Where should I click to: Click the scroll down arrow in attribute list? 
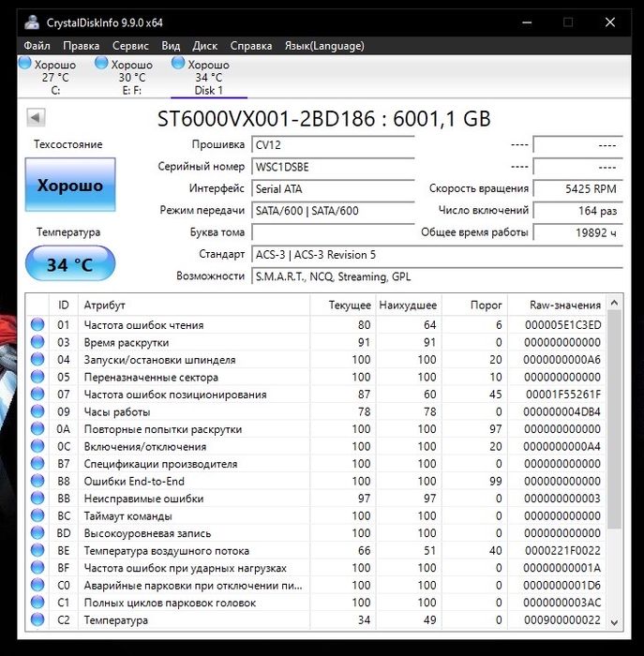(614, 622)
